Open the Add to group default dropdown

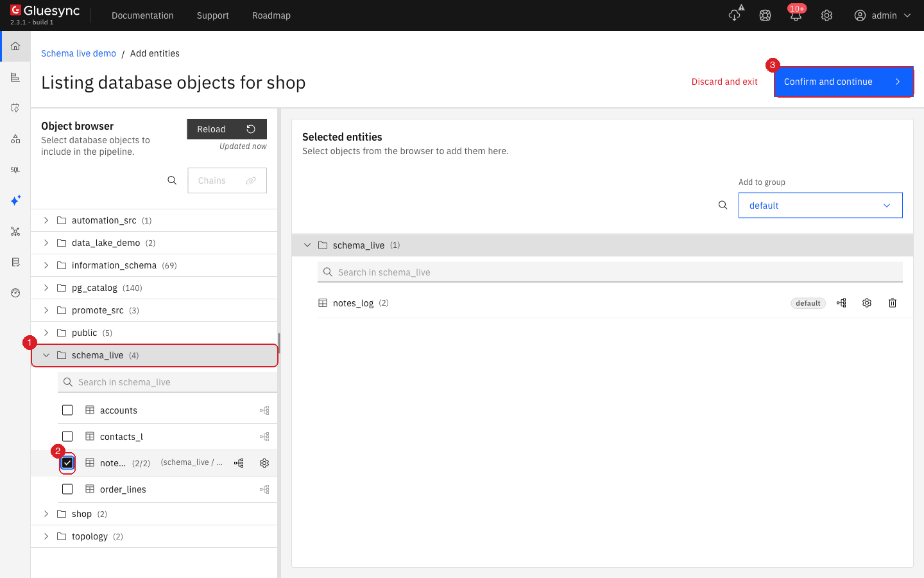point(820,206)
